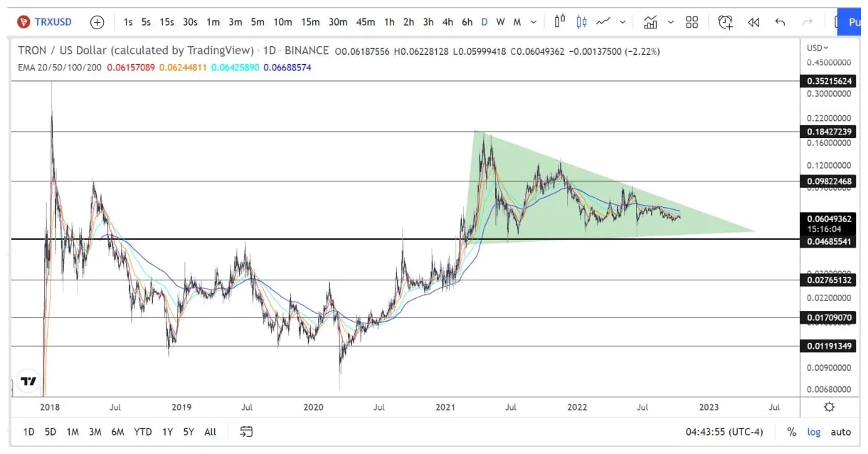Enable log scale on the price axis
The image size is (868, 454).
click(814, 432)
